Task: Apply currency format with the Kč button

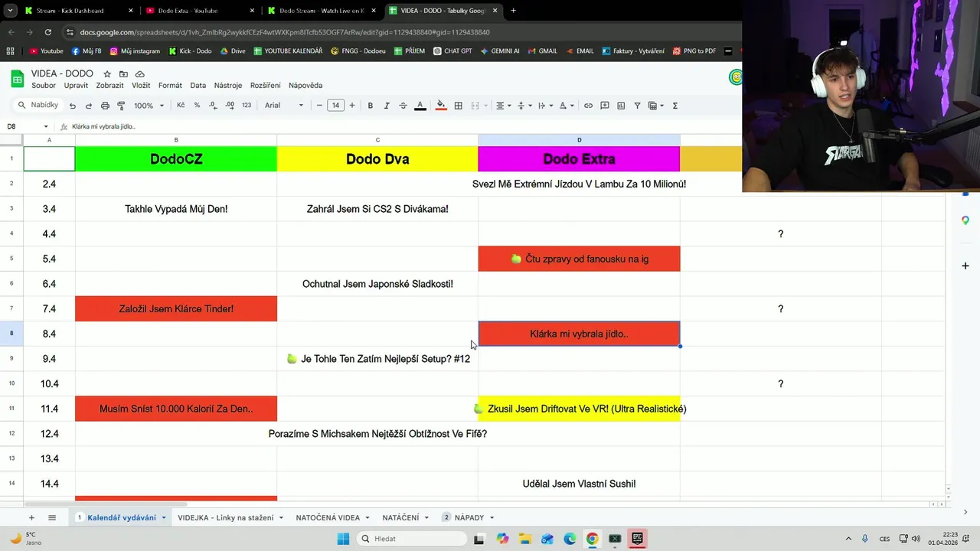Action: [x=181, y=106]
